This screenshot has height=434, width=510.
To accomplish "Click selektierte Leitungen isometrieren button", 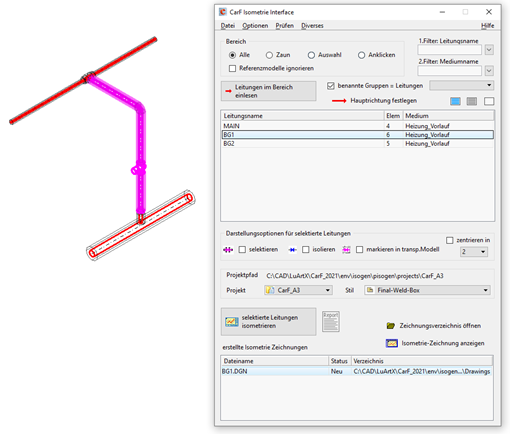I will tap(268, 322).
